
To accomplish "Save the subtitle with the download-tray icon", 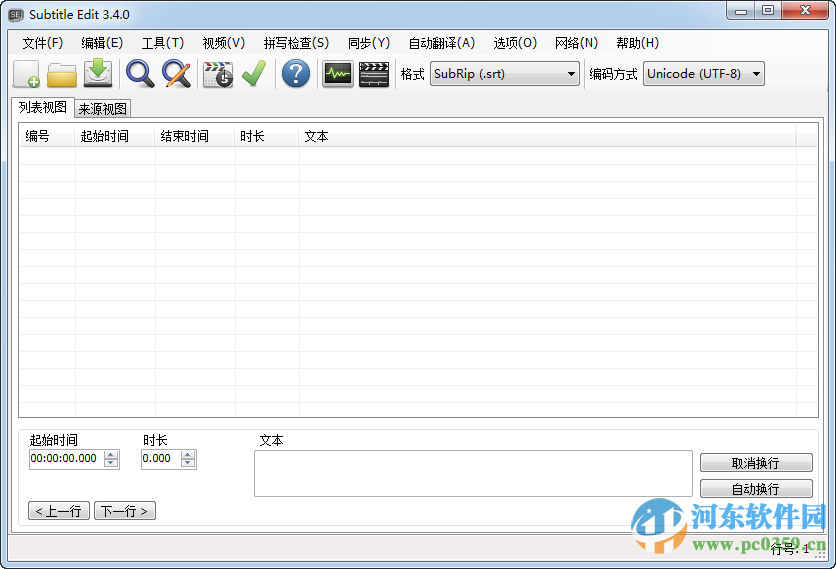I will 98,74.
